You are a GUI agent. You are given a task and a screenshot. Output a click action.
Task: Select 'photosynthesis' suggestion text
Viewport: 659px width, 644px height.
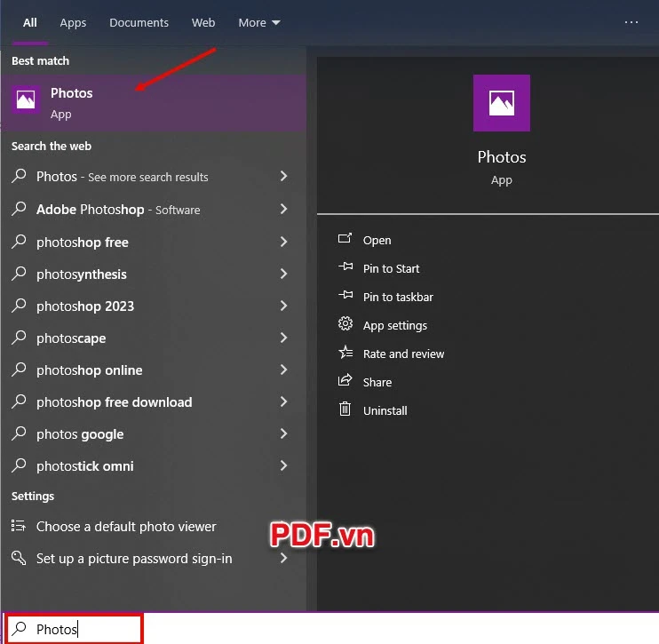(x=82, y=274)
